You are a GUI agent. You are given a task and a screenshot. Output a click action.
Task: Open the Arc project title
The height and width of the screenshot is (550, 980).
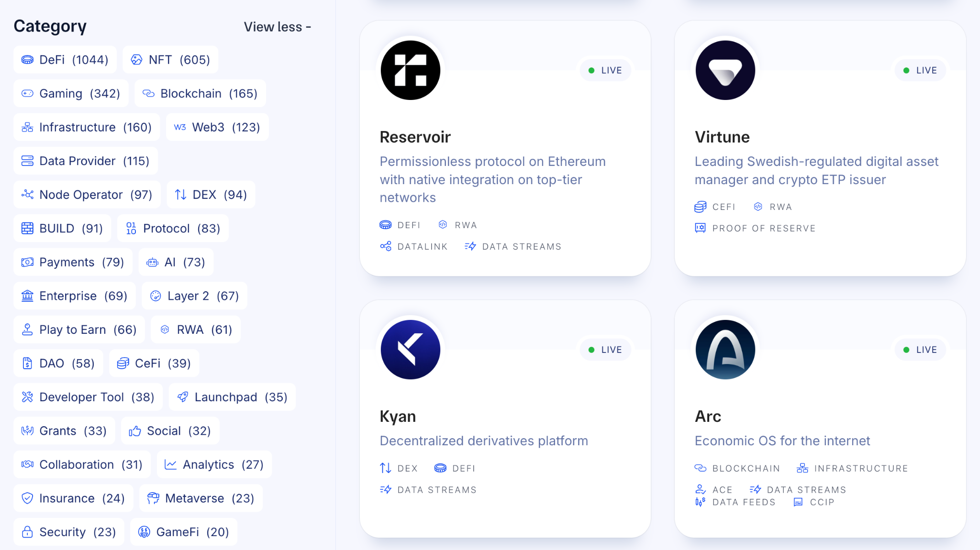pos(707,417)
